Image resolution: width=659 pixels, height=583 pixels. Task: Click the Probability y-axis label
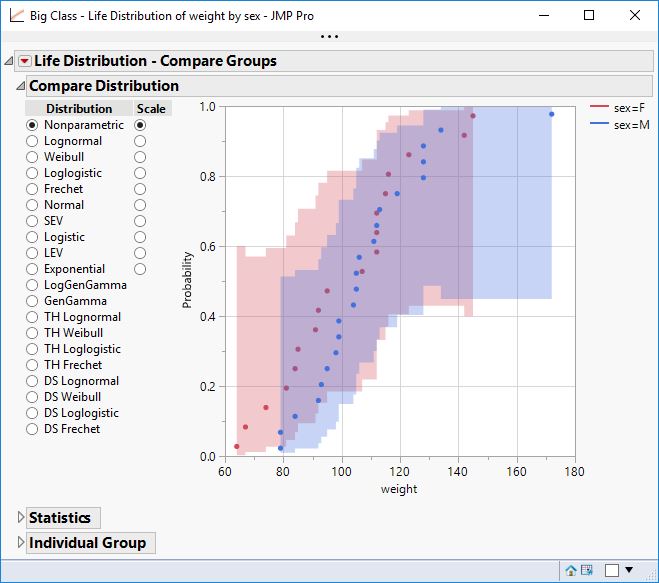187,280
